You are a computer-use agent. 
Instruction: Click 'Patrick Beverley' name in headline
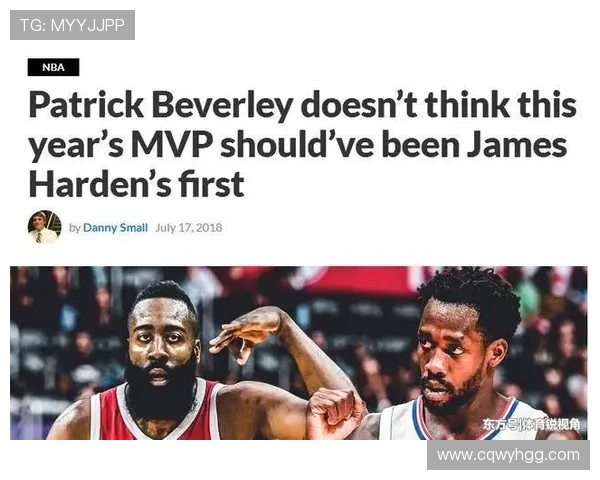[161, 105]
